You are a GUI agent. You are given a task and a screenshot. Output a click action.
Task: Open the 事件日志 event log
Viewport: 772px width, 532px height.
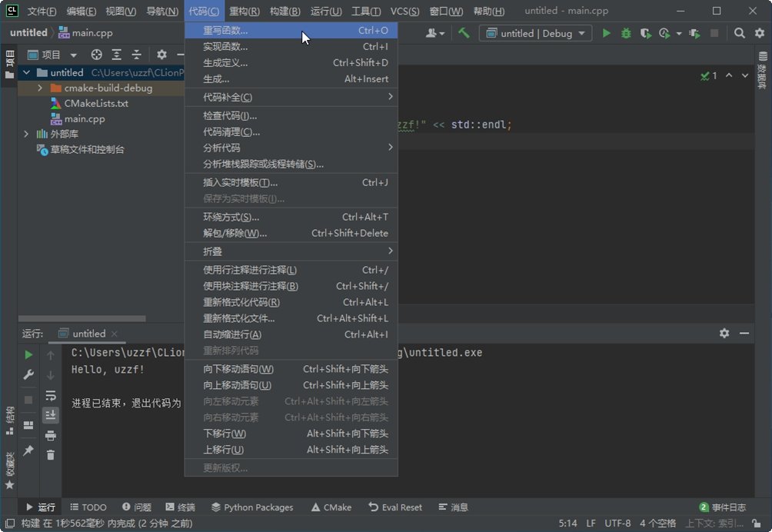pyautogui.click(x=722, y=507)
